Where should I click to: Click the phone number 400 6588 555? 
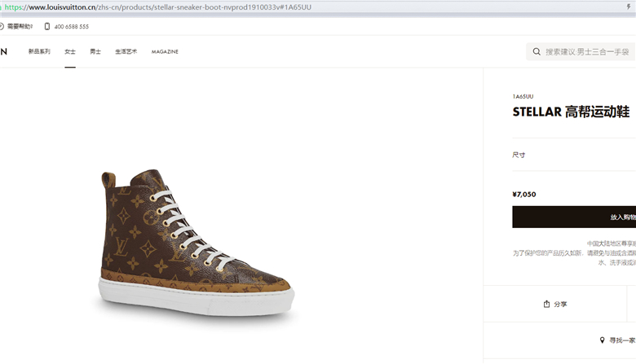pos(72,27)
